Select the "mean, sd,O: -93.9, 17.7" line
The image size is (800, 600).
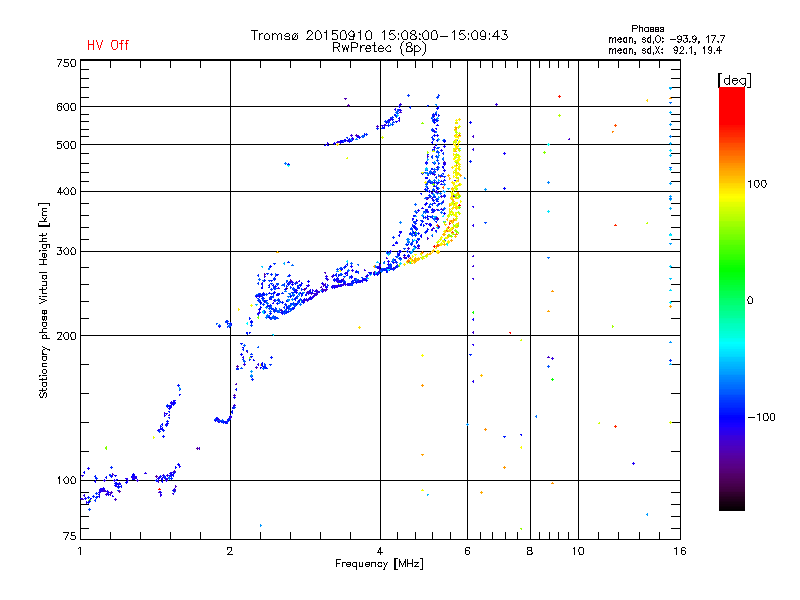coord(666,39)
